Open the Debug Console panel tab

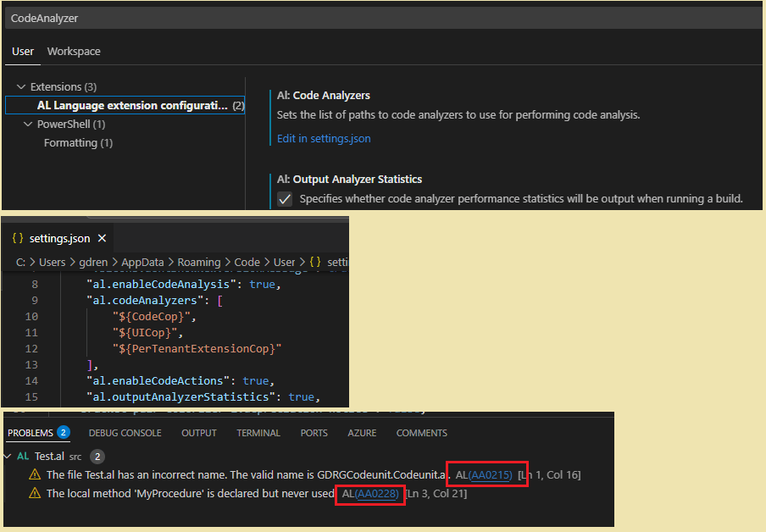[125, 433]
